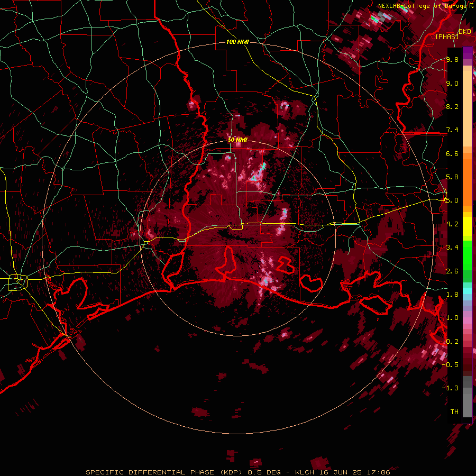476x476 pixels.
Task: Click the 50 NMI range ring label
Action: pyautogui.click(x=237, y=140)
